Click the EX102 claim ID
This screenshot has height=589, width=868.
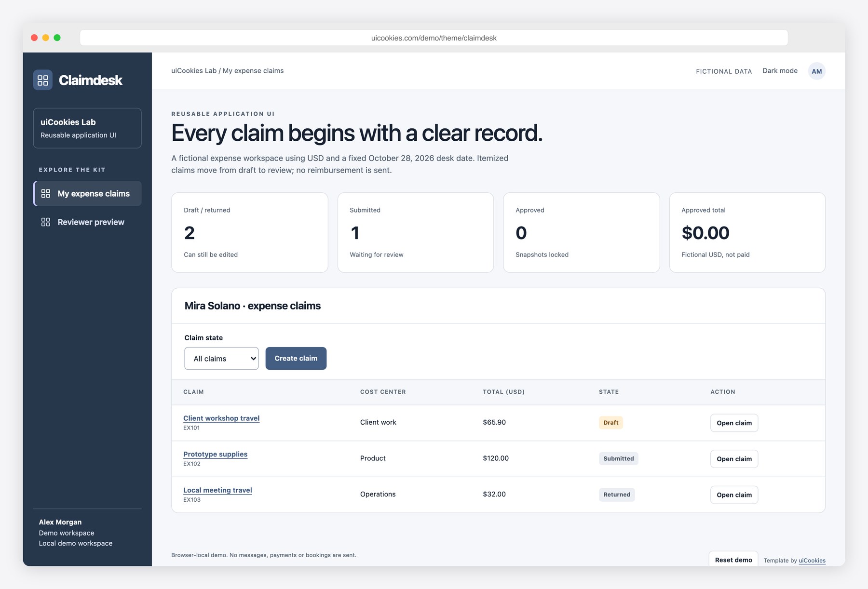click(x=192, y=464)
